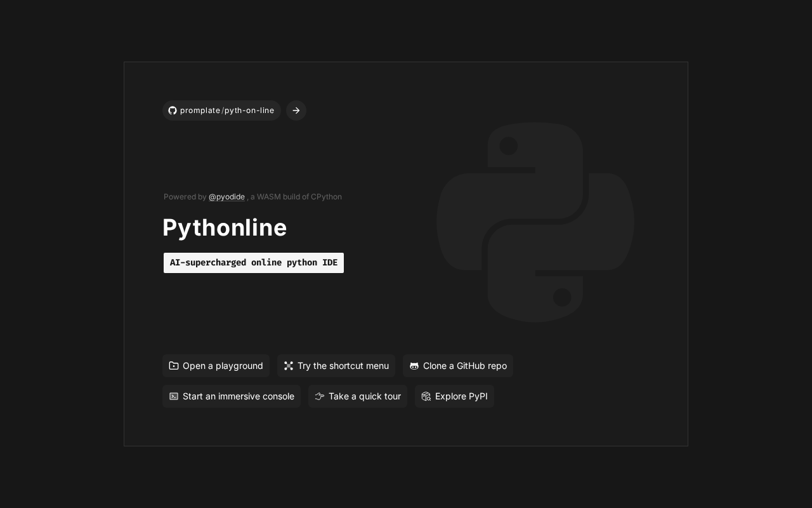Open the promplate/pyth-on-line repository link
Screen dimensions: 812x508
coord(221,110)
